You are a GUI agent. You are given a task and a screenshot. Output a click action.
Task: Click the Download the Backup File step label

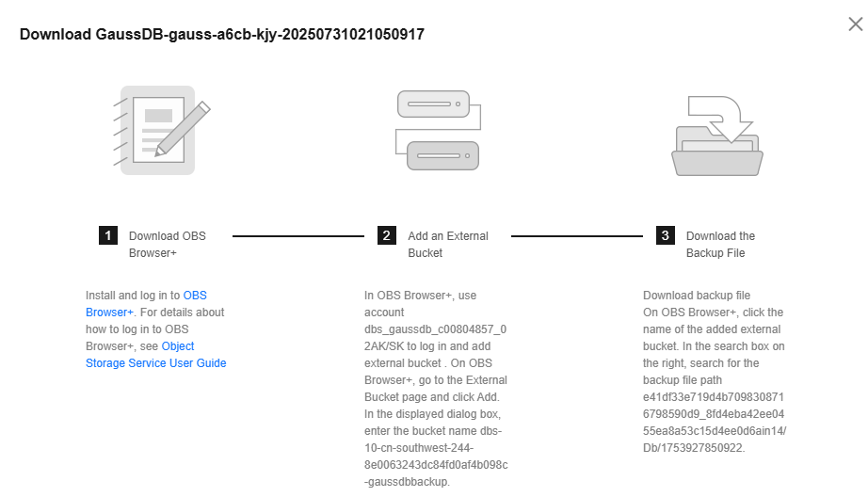click(720, 244)
